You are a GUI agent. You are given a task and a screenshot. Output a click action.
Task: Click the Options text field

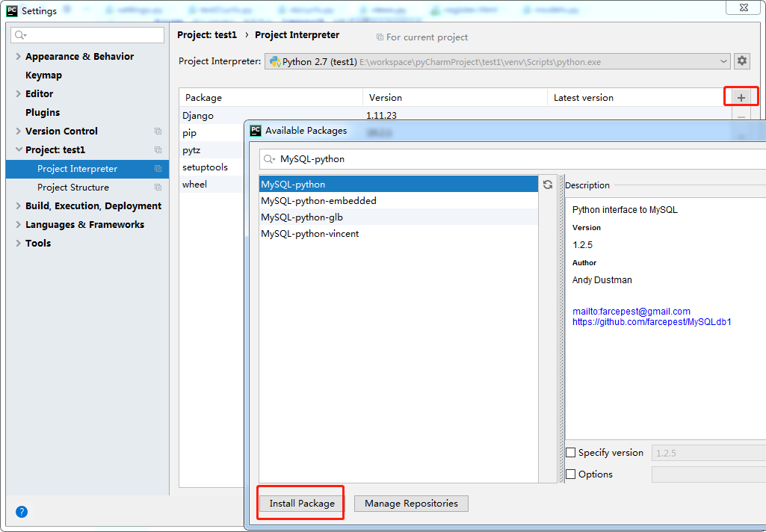[709, 474]
